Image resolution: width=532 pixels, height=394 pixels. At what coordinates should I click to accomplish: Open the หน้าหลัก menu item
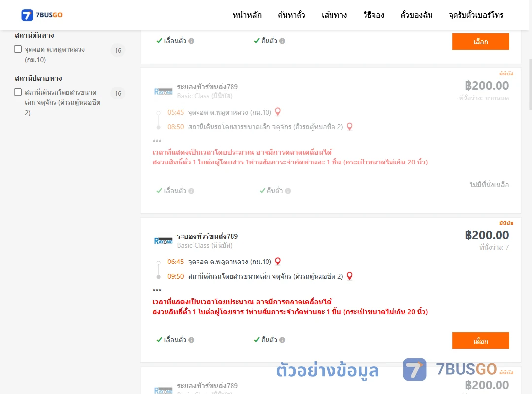coord(247,15)
